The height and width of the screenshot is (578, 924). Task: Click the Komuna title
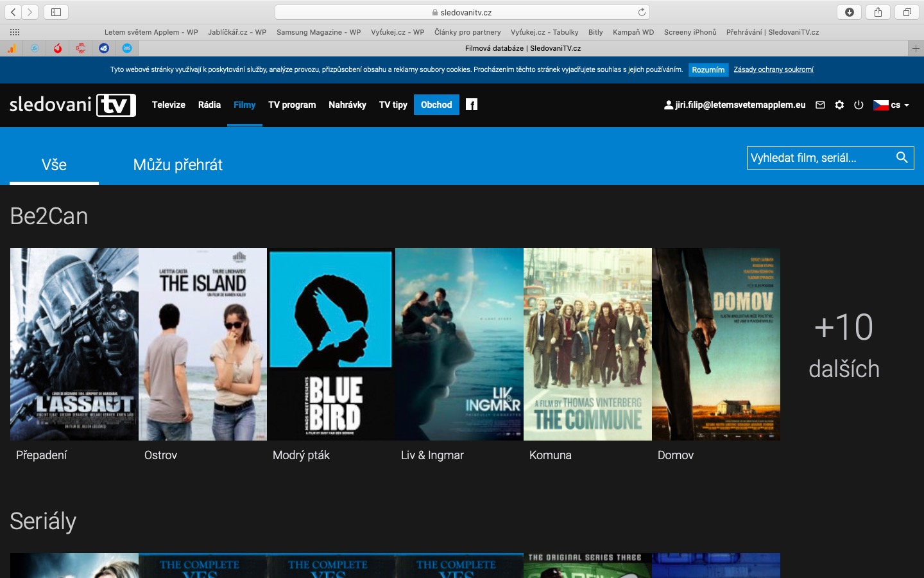550,455
